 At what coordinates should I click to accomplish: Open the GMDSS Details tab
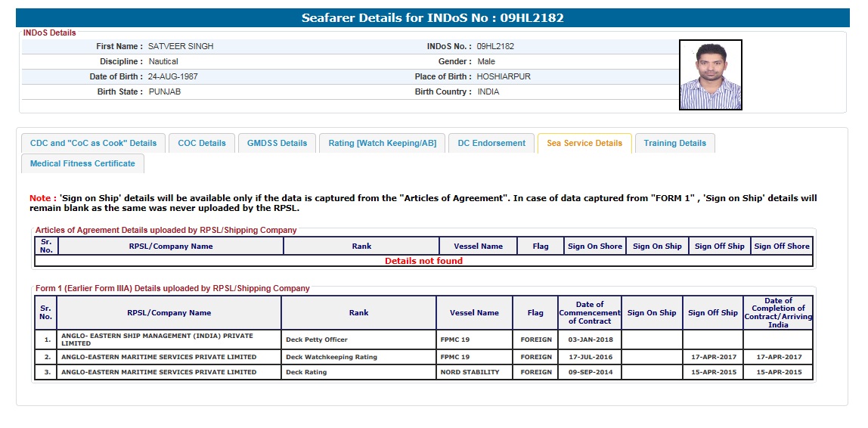[277, 143]
